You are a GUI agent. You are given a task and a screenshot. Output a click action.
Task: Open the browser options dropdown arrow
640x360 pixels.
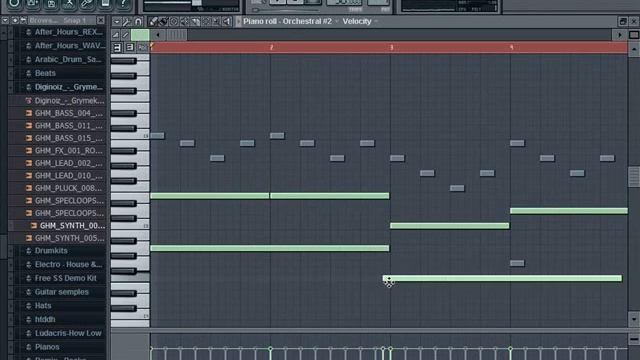[5, 20]
